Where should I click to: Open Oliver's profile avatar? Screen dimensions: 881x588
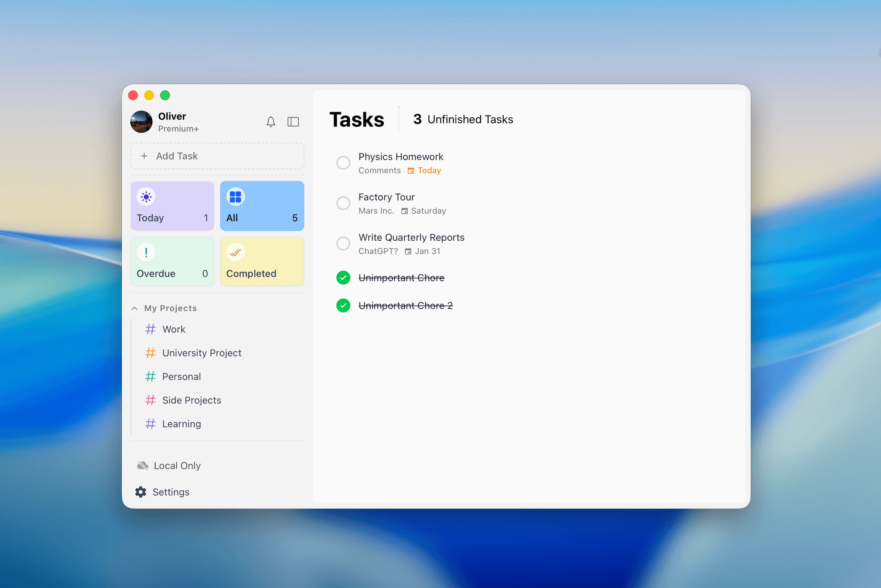[141, 122]
